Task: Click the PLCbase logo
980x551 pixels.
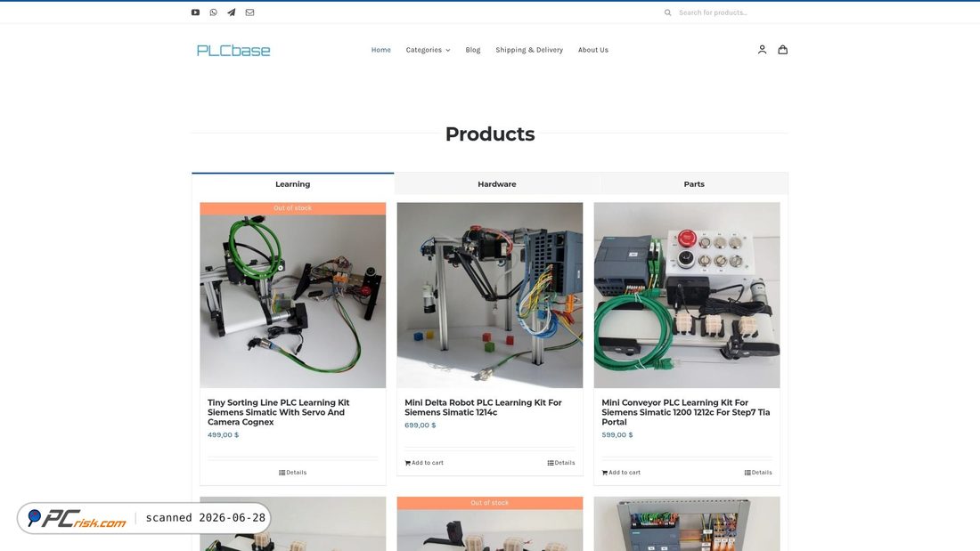Action: pyautogui.click(x=233, y=50)
